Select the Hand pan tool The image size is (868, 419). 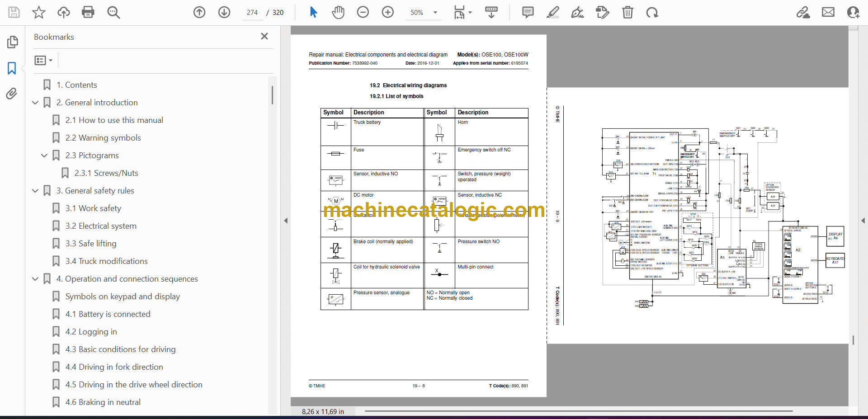tap(338, 12)
